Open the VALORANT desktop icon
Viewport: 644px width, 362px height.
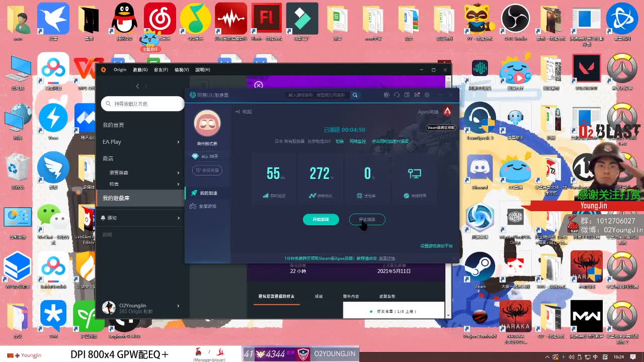point(586,71)
